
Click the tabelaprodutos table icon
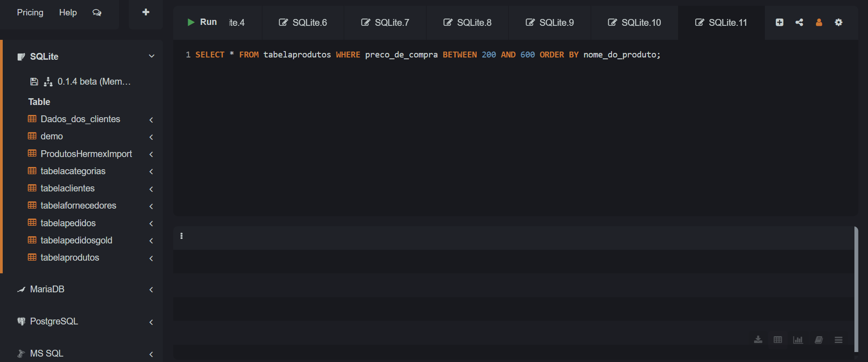(x=32, y=257)
